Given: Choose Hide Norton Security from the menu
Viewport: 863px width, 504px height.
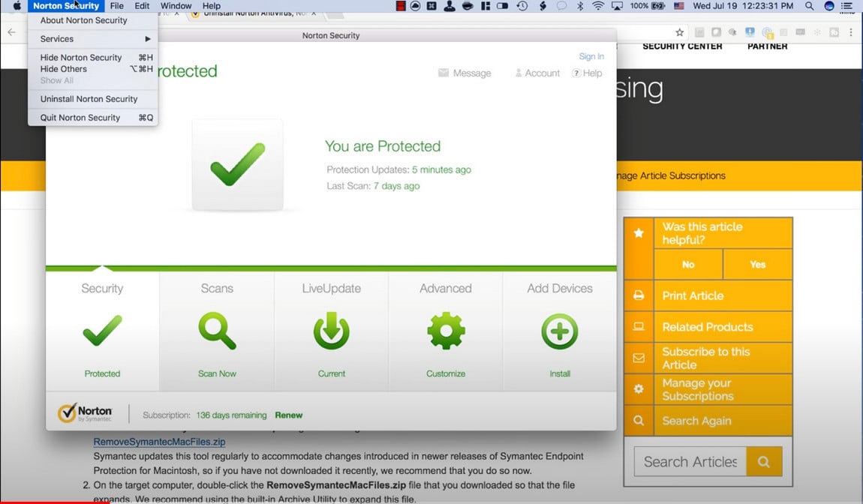Looking at the screenshot, I should [x=92, y=57].
